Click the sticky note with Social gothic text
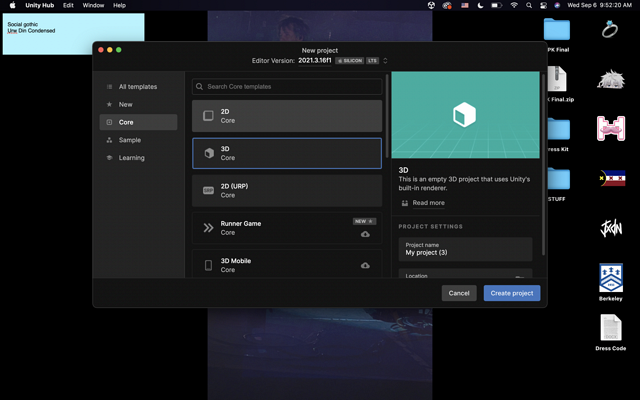Screen dimensions: 640x400 (73, 34)
